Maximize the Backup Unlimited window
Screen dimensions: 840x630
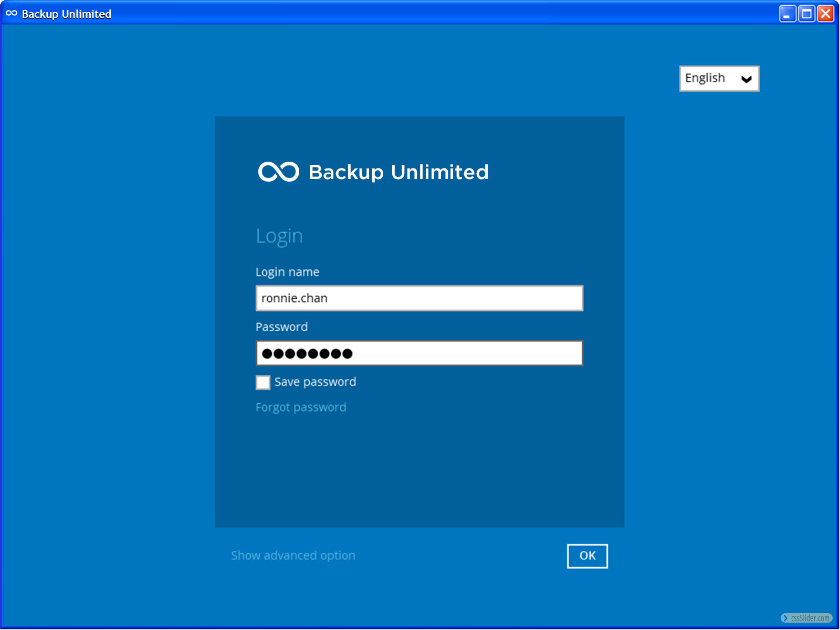pyautogui.click(x=806, y=14)
